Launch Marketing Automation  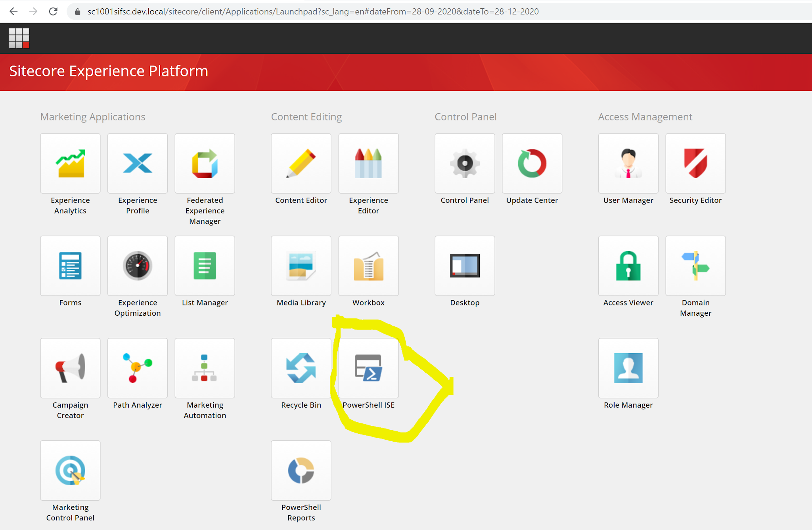click(x=205, y=368)
